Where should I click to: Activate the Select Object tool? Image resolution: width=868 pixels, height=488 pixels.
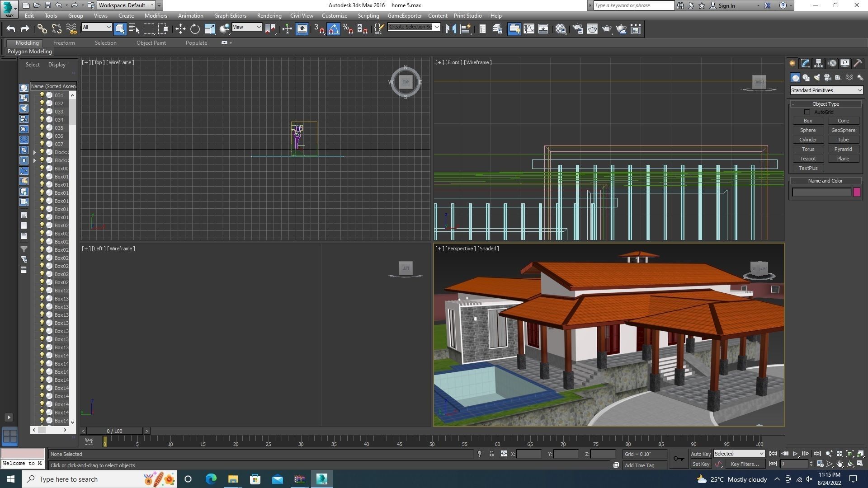(120, 29)
